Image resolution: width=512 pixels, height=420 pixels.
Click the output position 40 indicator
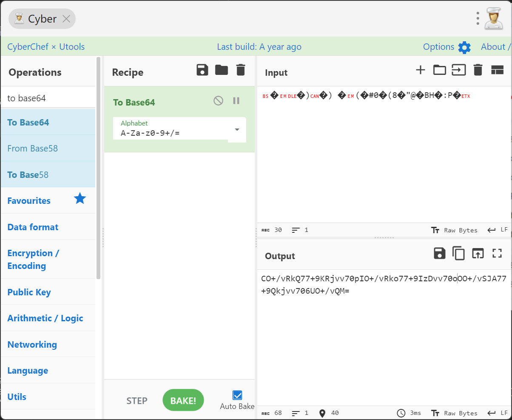[x=329, y=413]
